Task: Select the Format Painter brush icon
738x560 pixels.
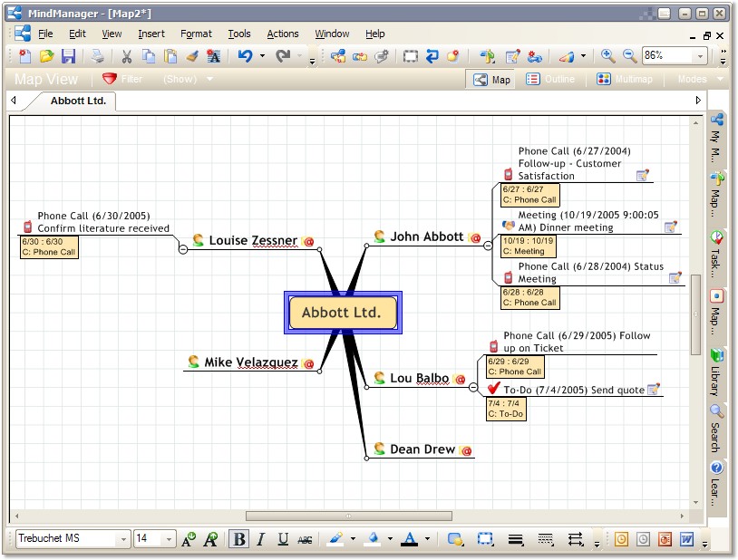Action: click(192, 56)
